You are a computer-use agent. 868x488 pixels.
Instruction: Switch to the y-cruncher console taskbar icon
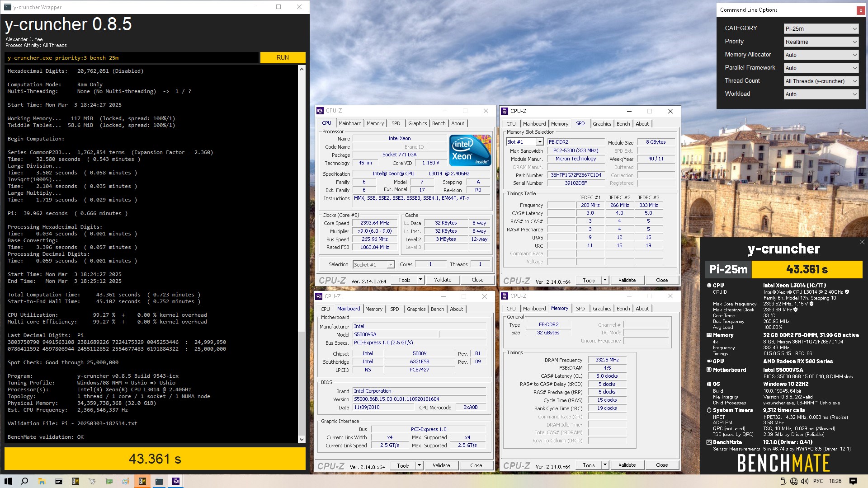(x=159, y=481)
